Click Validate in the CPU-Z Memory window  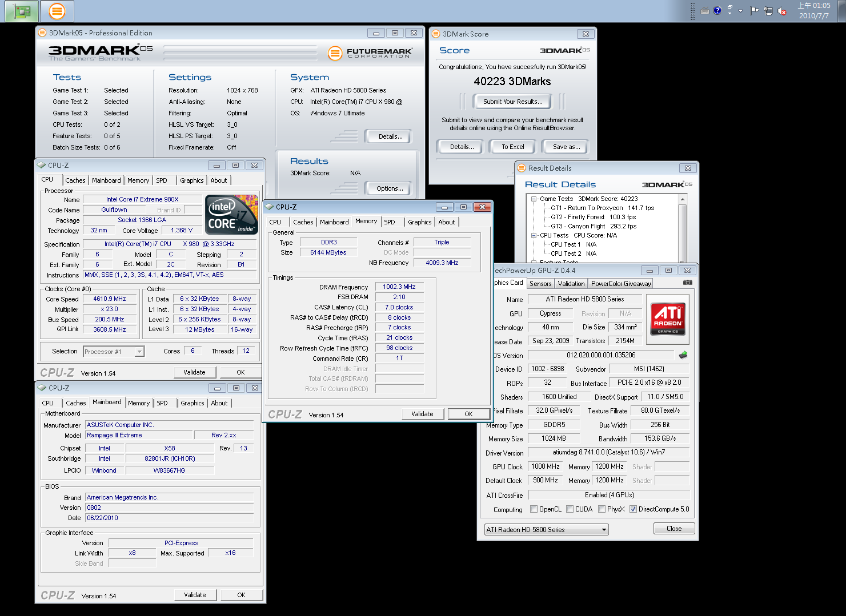(x=422, y=414)
